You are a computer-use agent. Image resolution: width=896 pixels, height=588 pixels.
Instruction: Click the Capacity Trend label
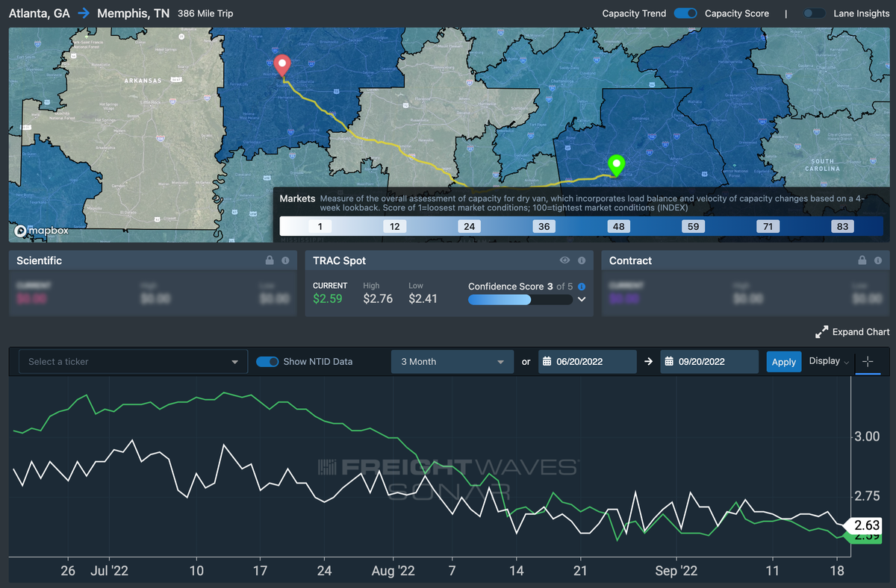click(634, 13)
